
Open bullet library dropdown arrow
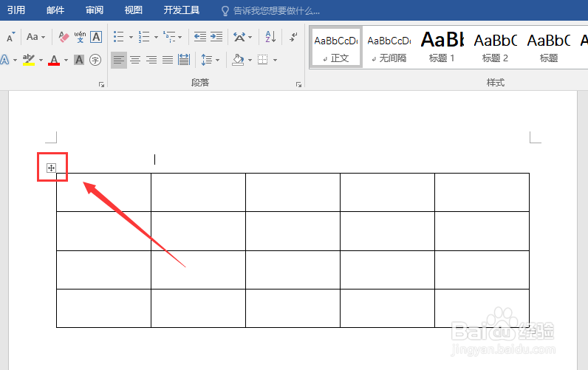131,37
